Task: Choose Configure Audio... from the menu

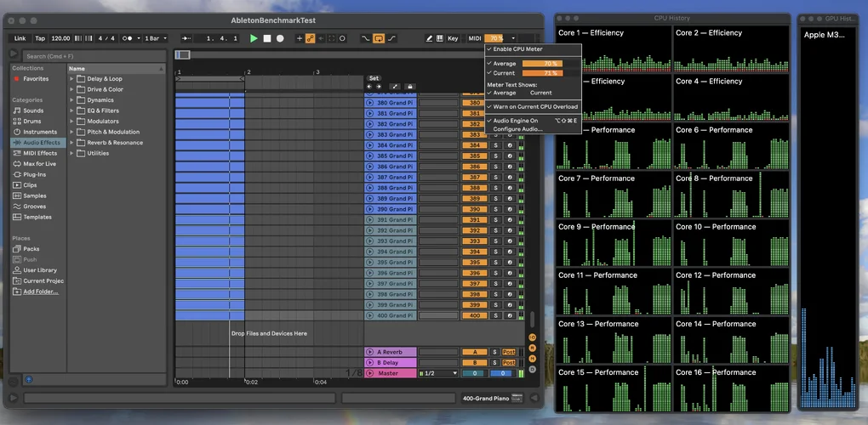Action: (517, 129)
